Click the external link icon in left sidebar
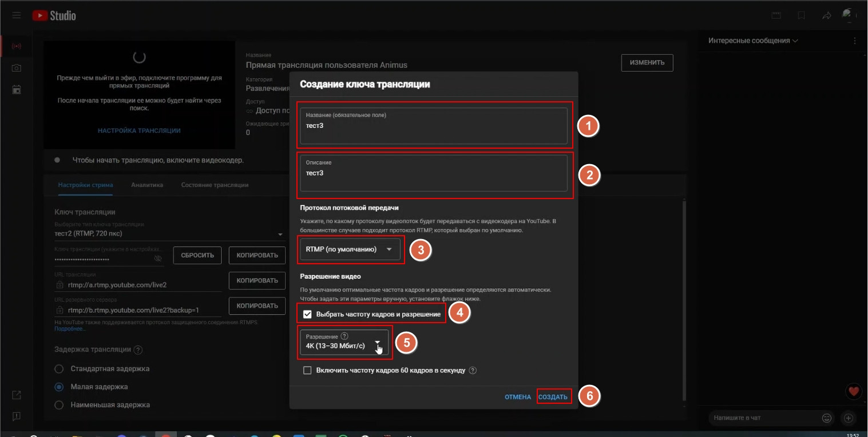Screen dimensions: 868x437 click(17, 395)
